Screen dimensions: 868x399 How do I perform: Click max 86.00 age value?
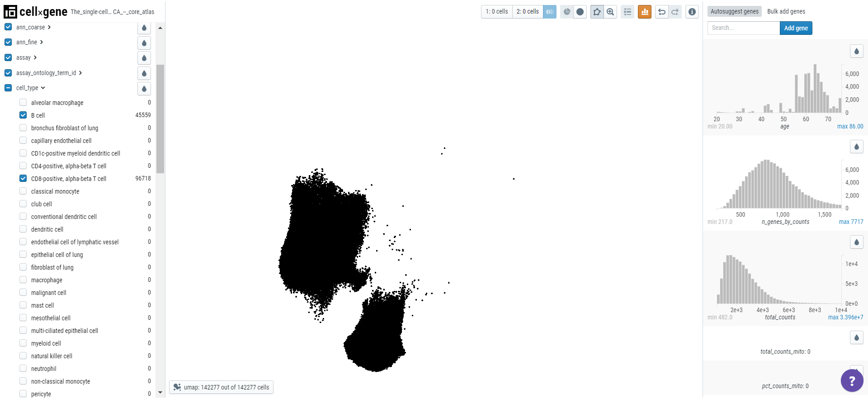coord(850,126)
